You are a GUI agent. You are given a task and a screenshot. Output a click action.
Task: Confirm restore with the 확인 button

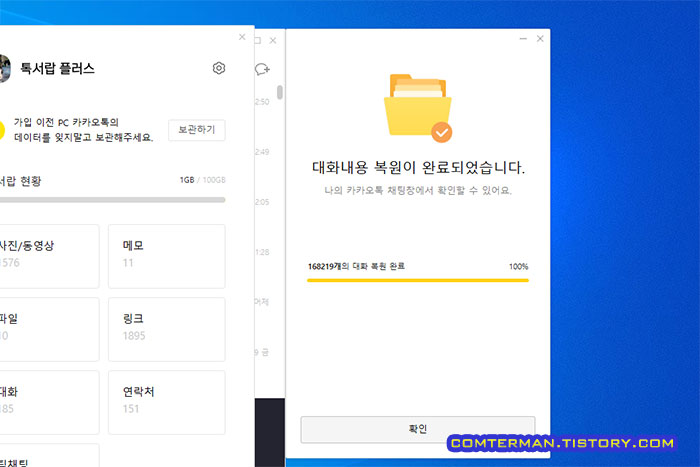[x=417, y=429]
